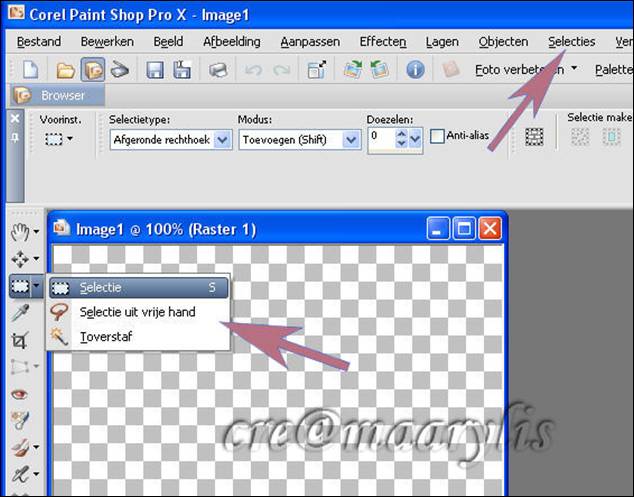The image size is (634, 497).
Task: Open the Effecten menu
Action: pyautogui.click(x=383, y=42)
